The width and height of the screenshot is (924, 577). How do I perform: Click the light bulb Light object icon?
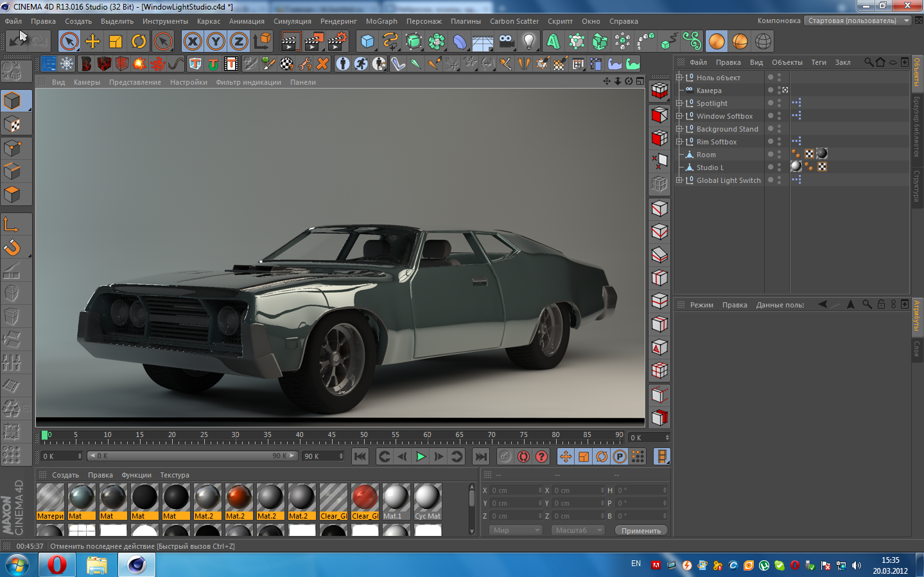coord(529,42)
